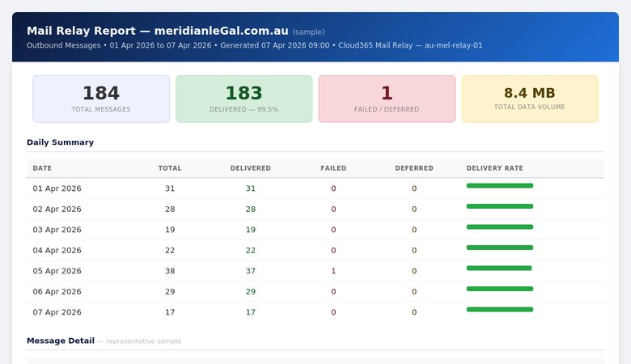
Task: Click the 183 Delivered summary card
Action: 244,99
